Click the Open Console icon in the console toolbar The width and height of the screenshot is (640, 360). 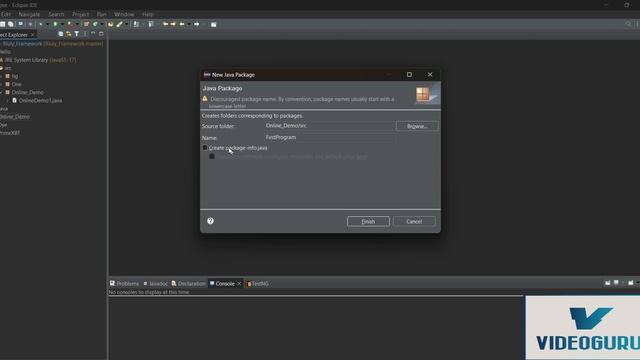[x=631, y=282]
